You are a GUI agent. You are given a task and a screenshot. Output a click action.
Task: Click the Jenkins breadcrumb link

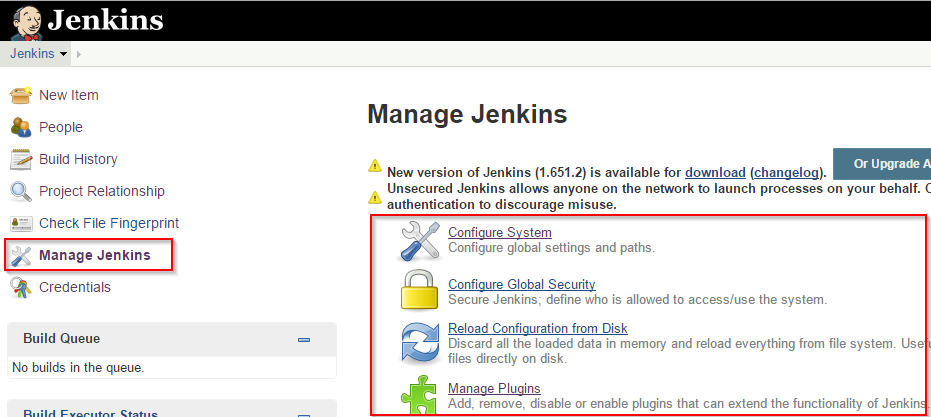pyautogui.click(x=32, y=53)
